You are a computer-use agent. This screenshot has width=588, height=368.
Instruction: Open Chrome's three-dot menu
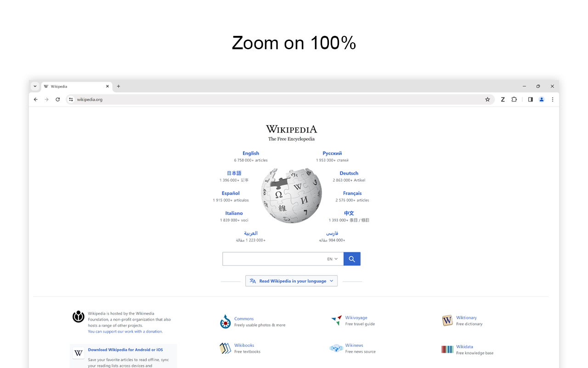pos(552,99)
